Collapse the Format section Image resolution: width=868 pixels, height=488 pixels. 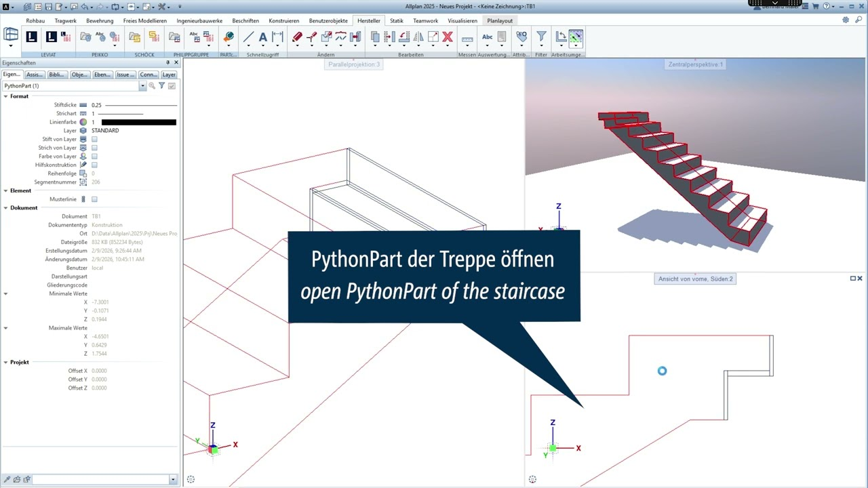5,96
